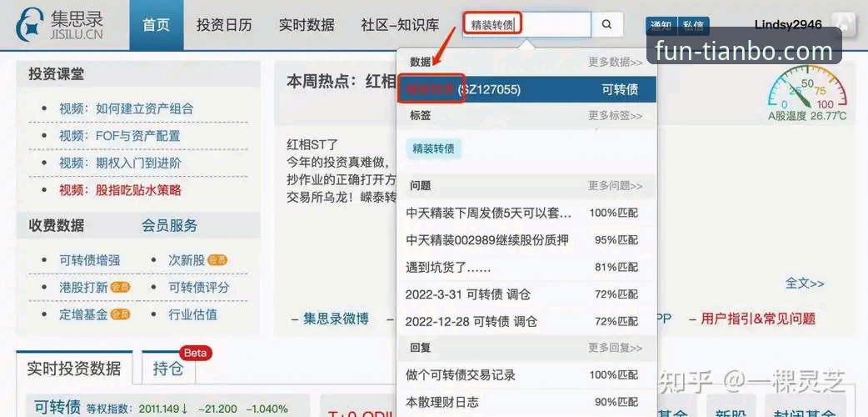
Task: Open 次新股 in 收费数据
Action: pyautogui.click(x=187, y=260)
